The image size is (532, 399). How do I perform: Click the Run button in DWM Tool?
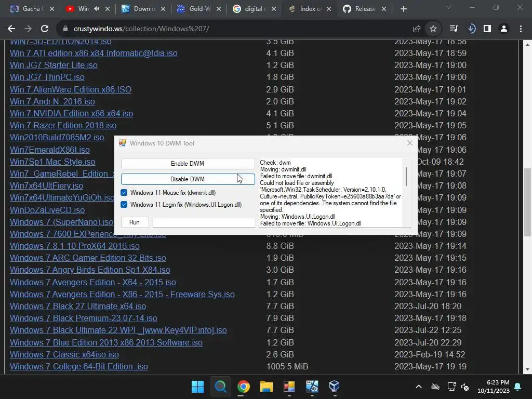point(135,222)
